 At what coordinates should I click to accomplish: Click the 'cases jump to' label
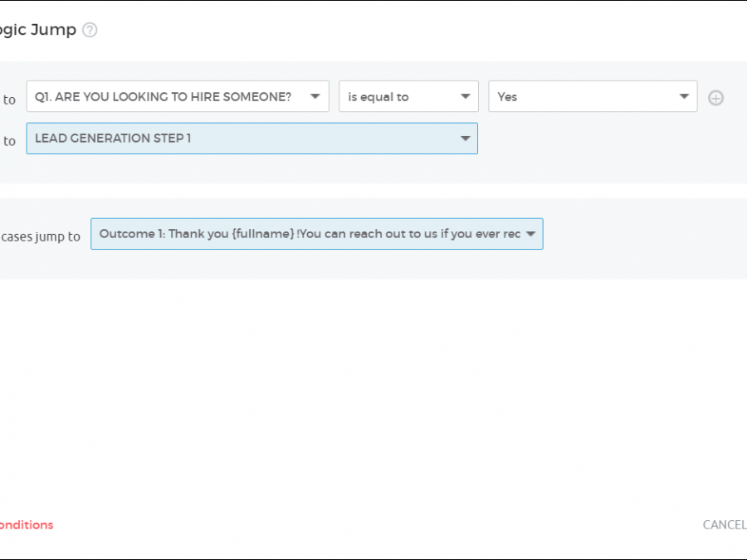(40, 236)
